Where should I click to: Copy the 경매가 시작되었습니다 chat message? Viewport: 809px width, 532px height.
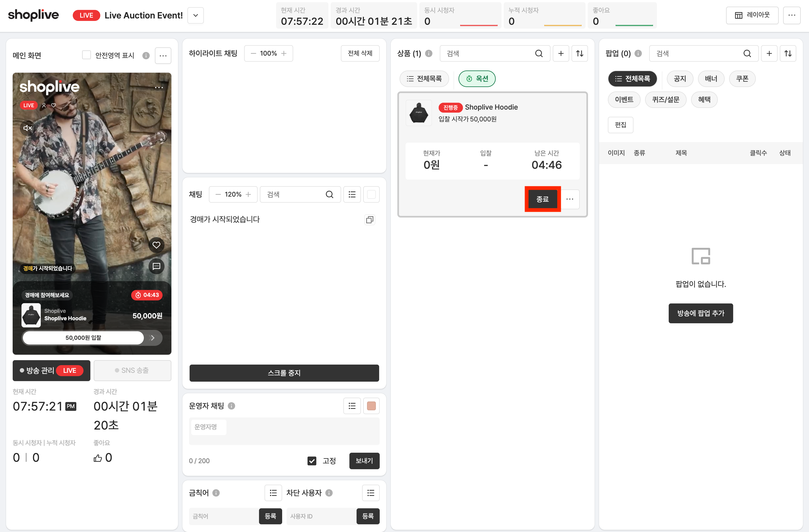[x=370, y=220]
